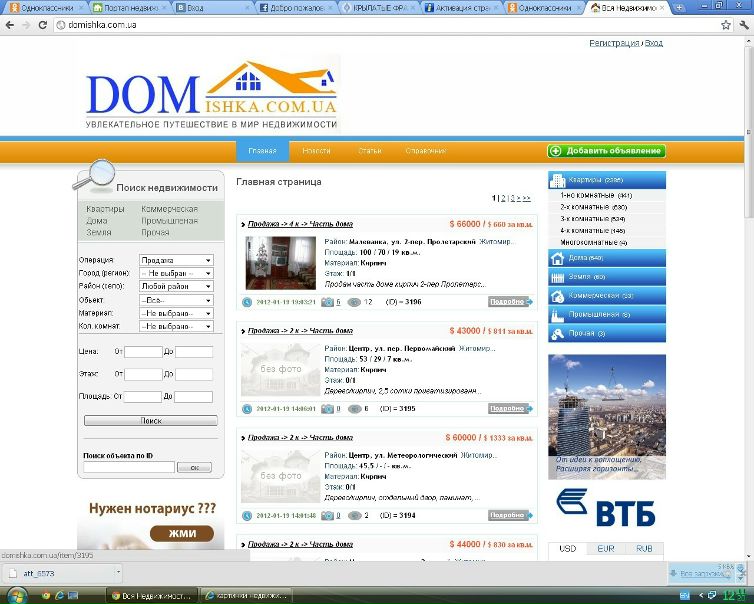Click the Поиск объекта по ID field
The image size is (754, 604).
point(129,467)
